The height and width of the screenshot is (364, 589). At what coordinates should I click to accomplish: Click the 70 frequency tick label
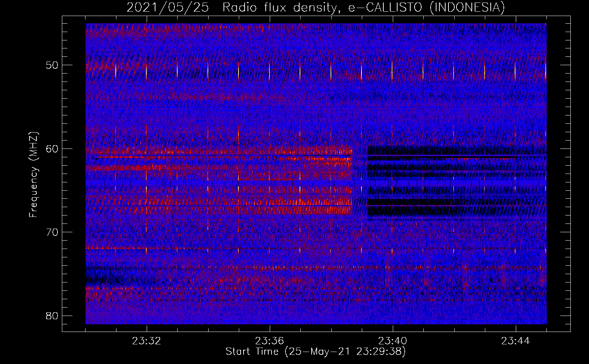pos(52,232)
